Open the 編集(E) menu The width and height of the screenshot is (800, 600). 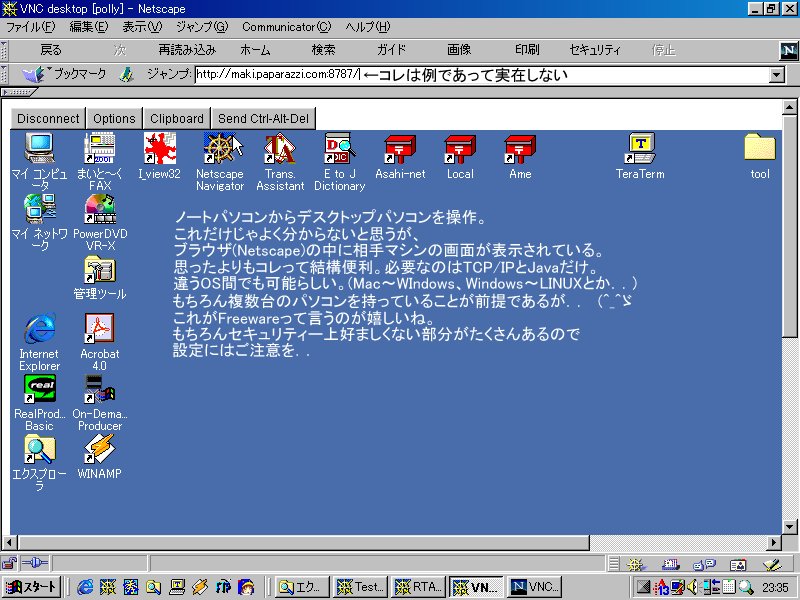(x=88, y=27)
